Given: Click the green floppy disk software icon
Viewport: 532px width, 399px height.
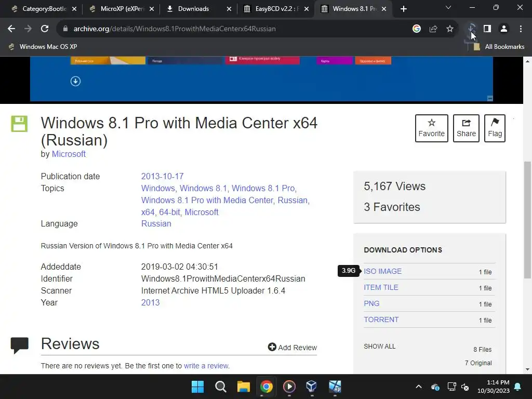Looking at the screenshot, I should pos(19,124).
